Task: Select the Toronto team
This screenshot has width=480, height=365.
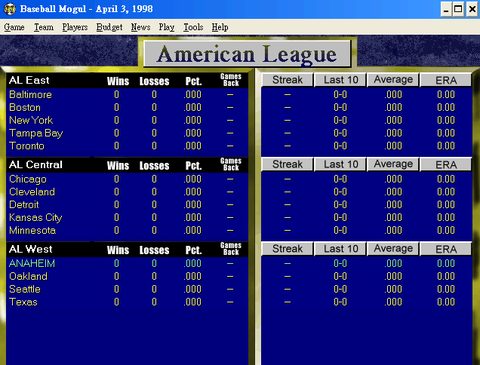Action: tap(27, 146)
